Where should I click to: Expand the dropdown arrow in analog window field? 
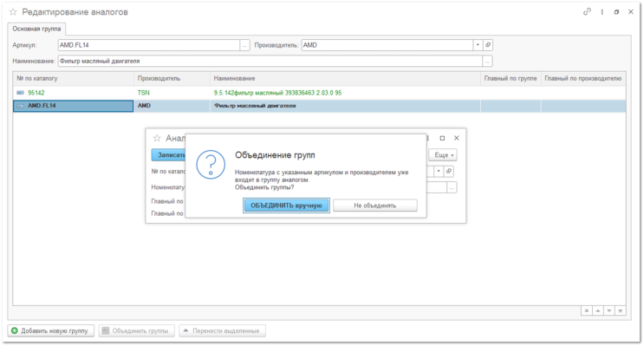(x=439, y=171)
